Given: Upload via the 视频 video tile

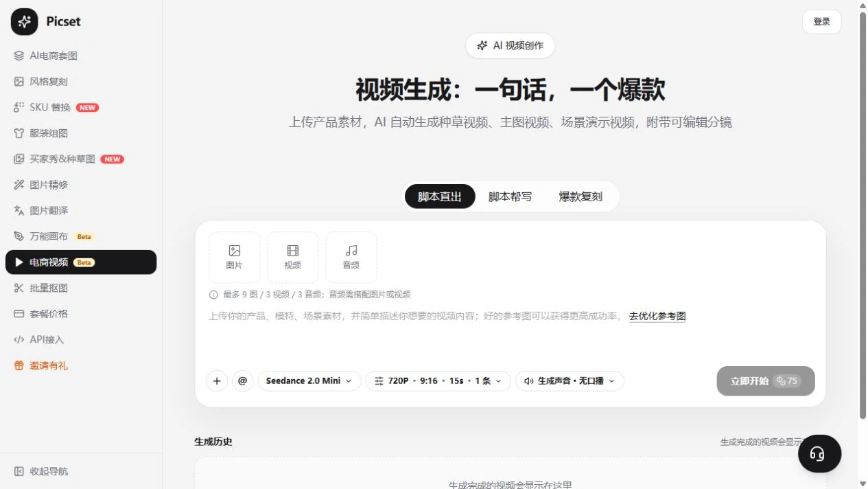Looking at the screenshot, I should [x=292, y=257].
